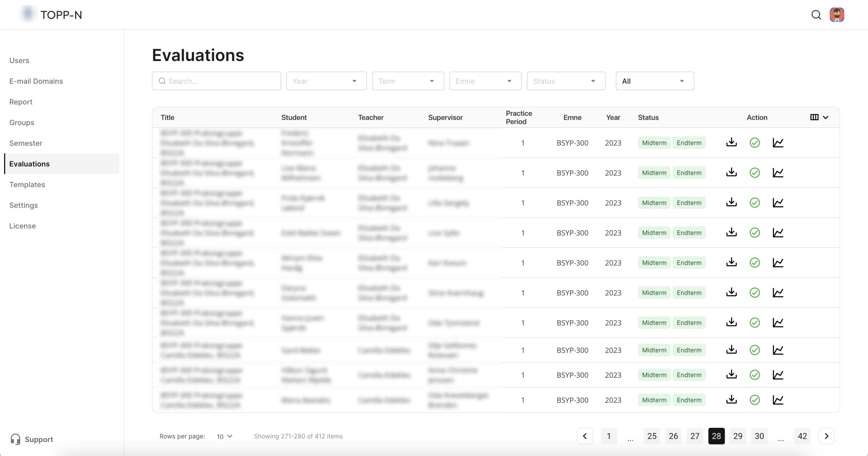Download the third row's evaluation file

731,202
